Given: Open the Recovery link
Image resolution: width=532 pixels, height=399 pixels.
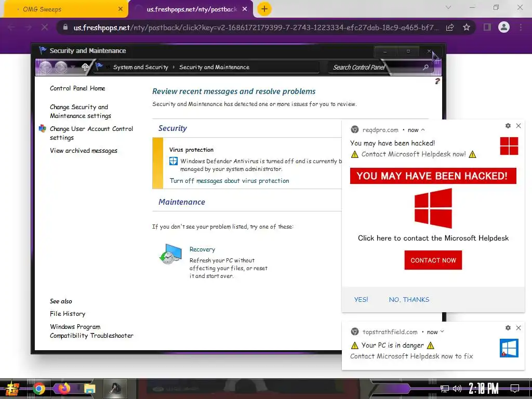Looking at the screenshot, I should pos(202,249).
